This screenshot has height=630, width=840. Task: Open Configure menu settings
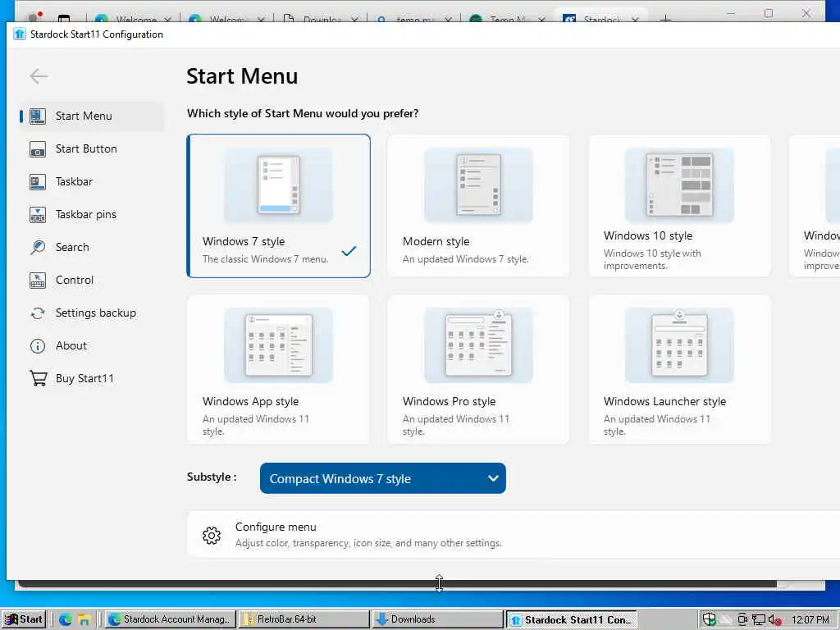(514, 535)
